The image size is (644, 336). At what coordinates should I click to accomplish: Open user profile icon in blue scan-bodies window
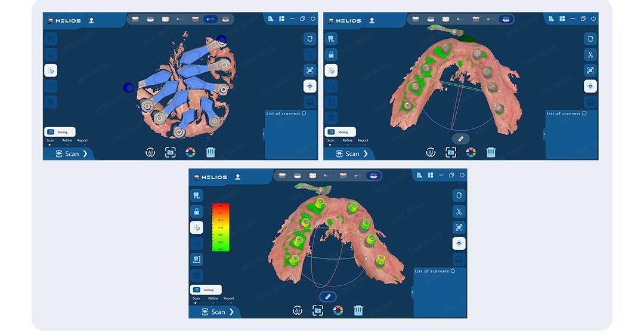[x=91, y=20]
